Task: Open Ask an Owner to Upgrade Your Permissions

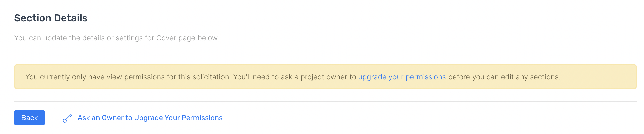Action: (150, 118)
